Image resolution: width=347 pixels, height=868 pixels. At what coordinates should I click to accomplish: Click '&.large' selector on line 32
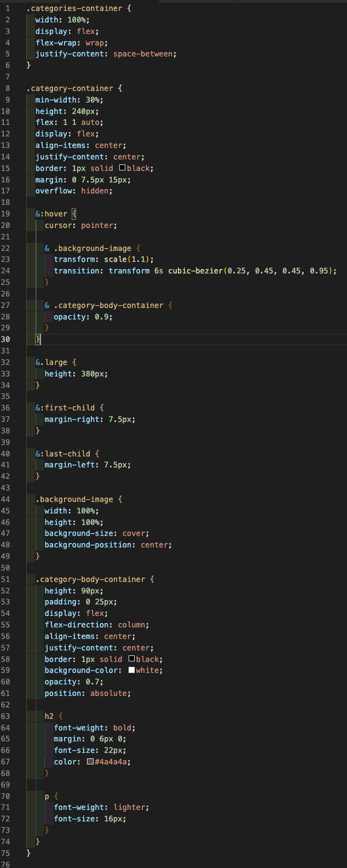[x=51, y=362]
